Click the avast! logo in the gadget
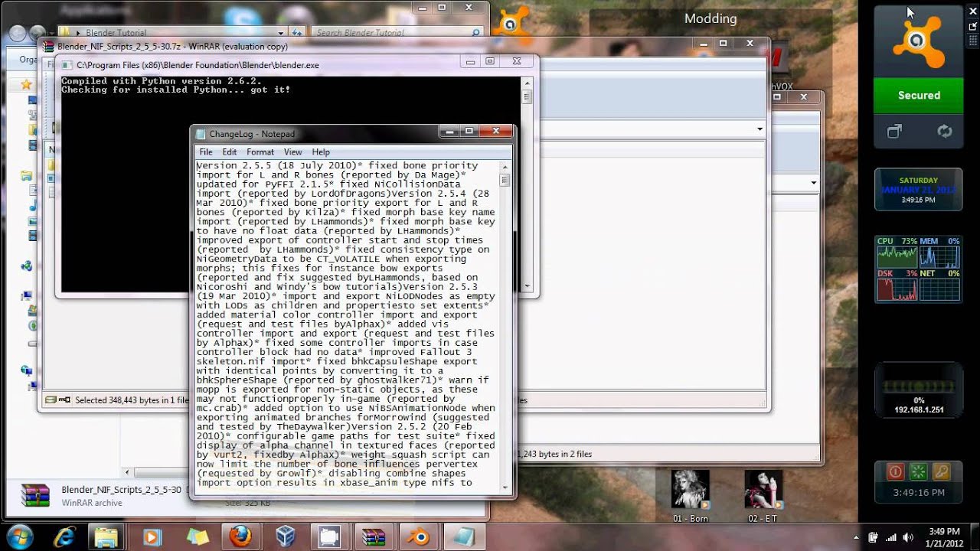This screenshot has height=551, width=980. click(919, 44)
